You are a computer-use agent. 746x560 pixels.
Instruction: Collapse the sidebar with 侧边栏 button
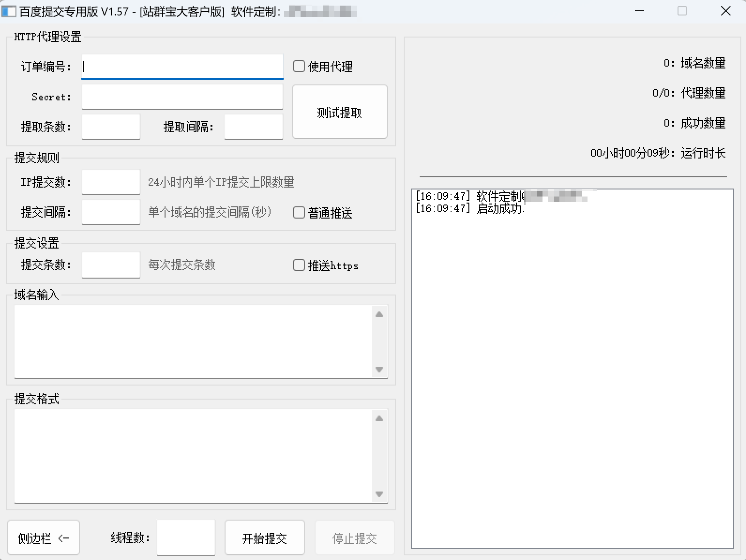point(44,537)
